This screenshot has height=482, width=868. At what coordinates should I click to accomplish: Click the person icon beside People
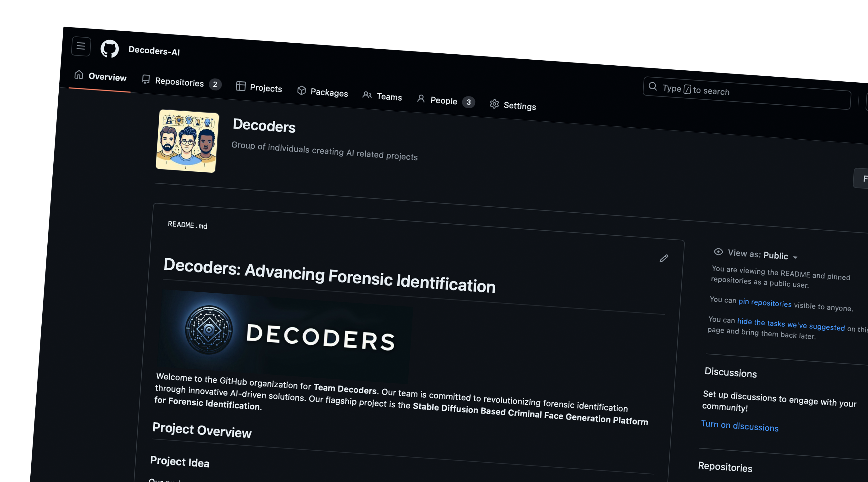[421, 98]
